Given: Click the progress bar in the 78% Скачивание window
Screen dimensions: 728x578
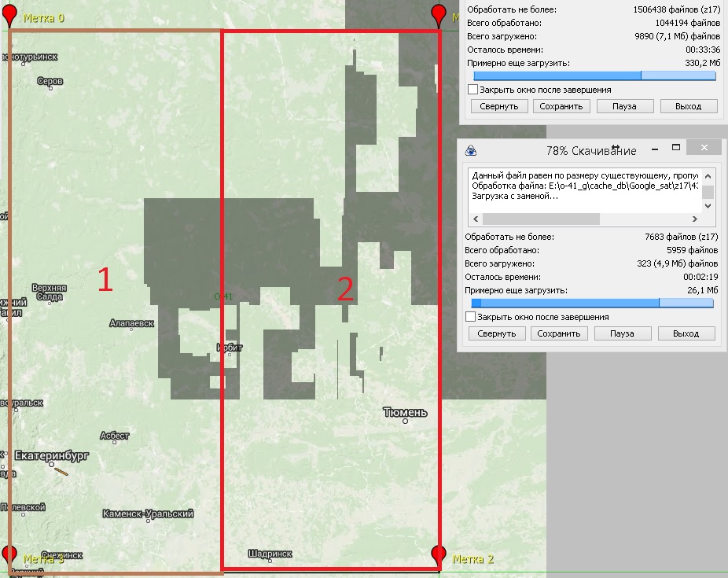Looking at the screenshot, I should coord(591,303).
